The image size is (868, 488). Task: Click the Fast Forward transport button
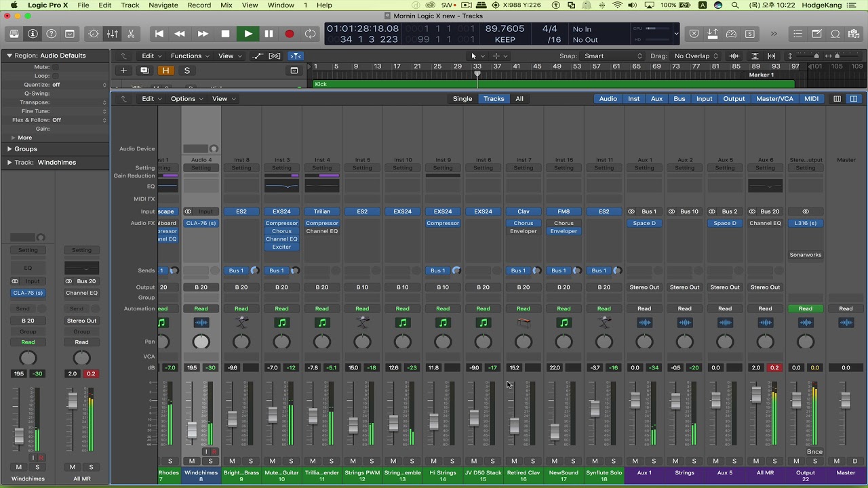coord(203,34)
